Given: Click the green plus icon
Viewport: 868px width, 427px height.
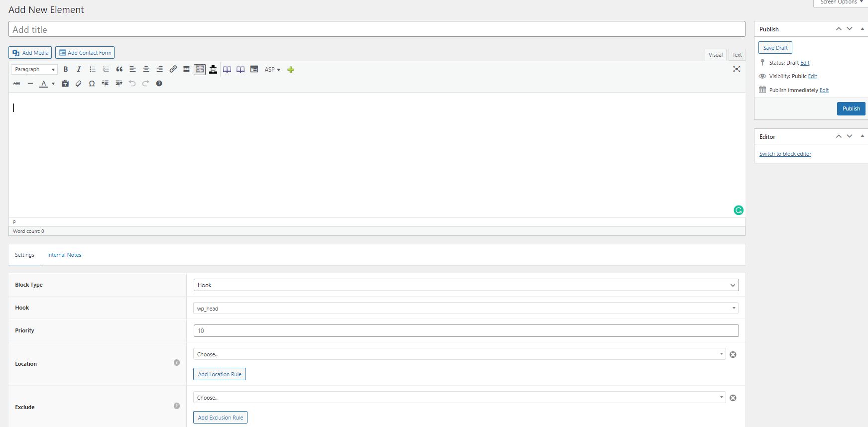Looking at the screenshot, I should pyautogui.click(x=291, y=70).
